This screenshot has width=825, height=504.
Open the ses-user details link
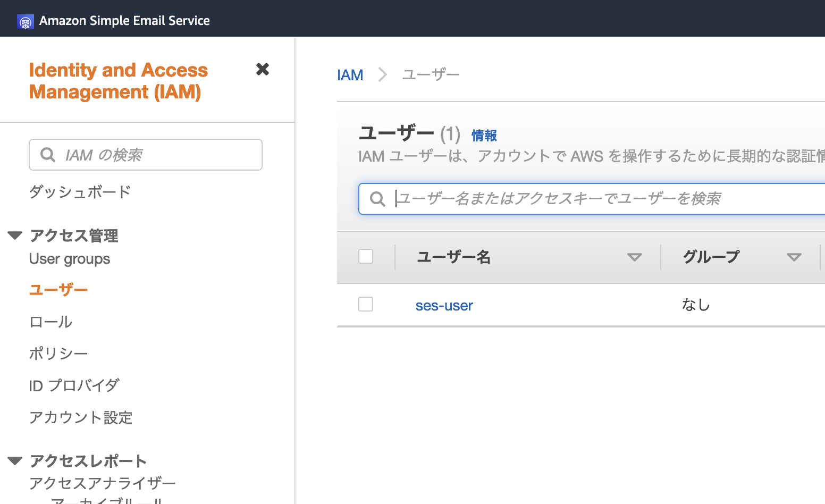(444, 305)
